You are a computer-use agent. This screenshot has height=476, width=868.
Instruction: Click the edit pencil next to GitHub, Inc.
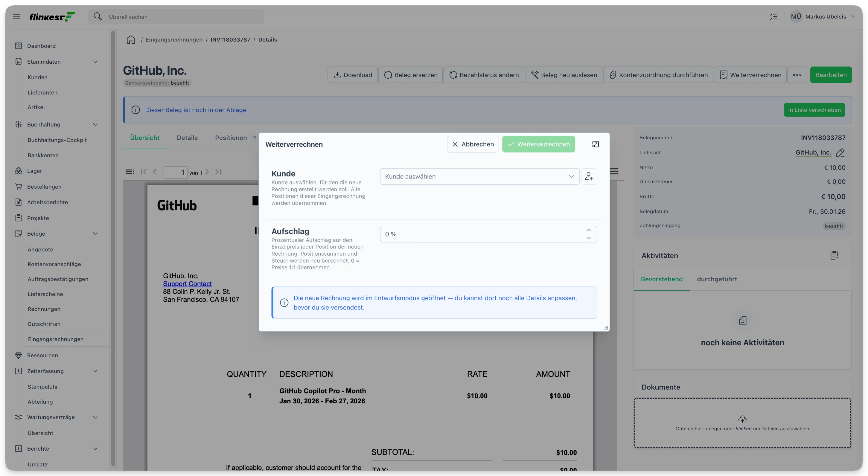pos(840,152)
